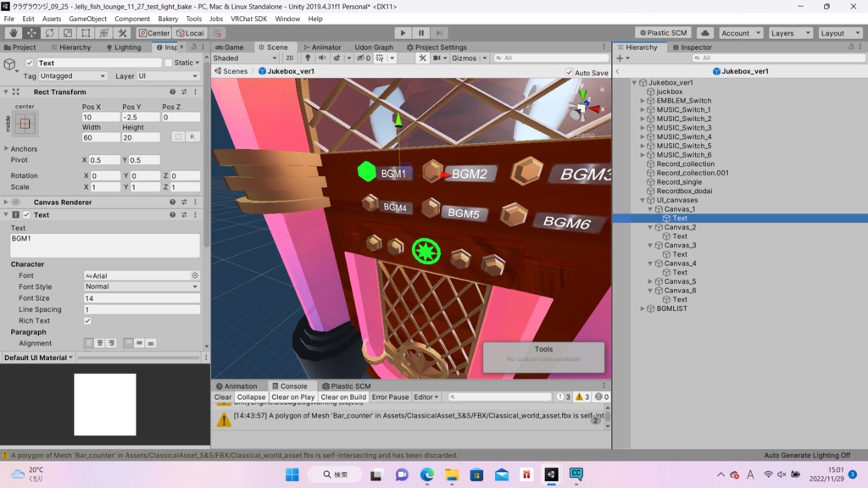The width and height of the screenshot is (868, 488).
Task: Click Clear on Play in the Console
Action: pos(292,396)
